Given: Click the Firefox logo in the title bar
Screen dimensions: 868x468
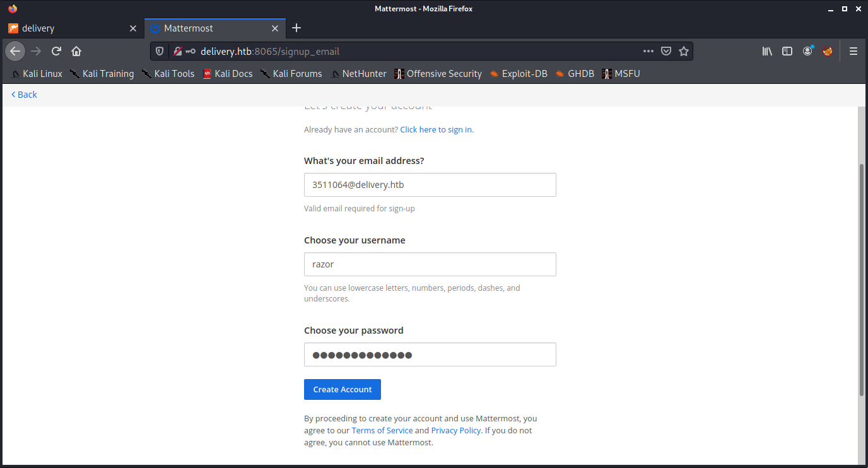Looking at the screenshot, I should point(13,9).
